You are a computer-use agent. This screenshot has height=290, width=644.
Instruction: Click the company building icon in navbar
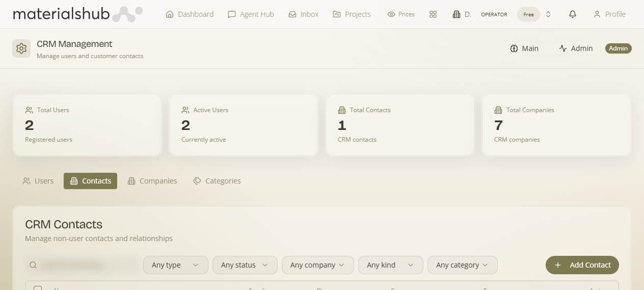point(457,14)
